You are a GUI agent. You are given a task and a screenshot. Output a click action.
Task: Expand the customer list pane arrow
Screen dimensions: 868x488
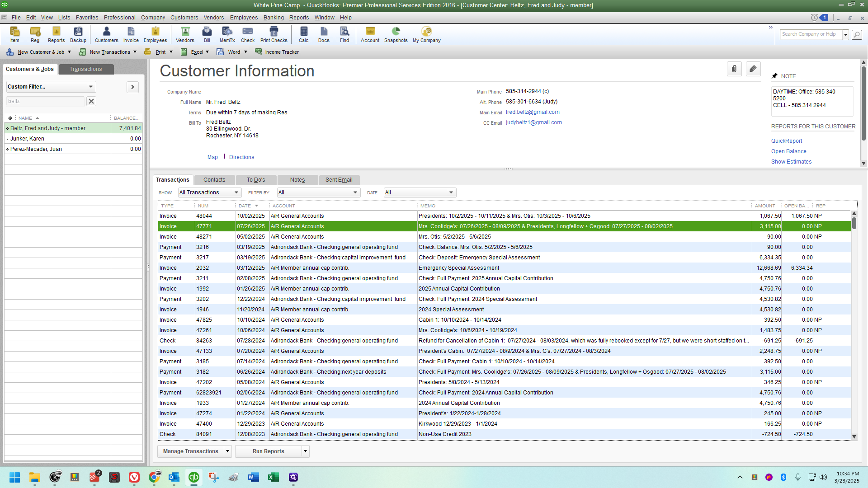pyautogui.click(x=132, y=87)
